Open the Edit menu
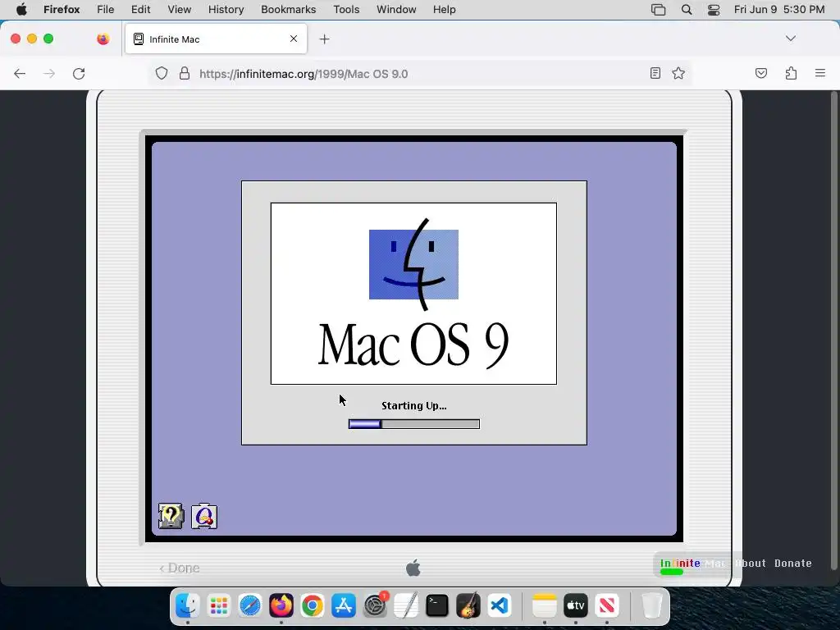The width and height of the screenshot is (840, 630). point(141,10)
